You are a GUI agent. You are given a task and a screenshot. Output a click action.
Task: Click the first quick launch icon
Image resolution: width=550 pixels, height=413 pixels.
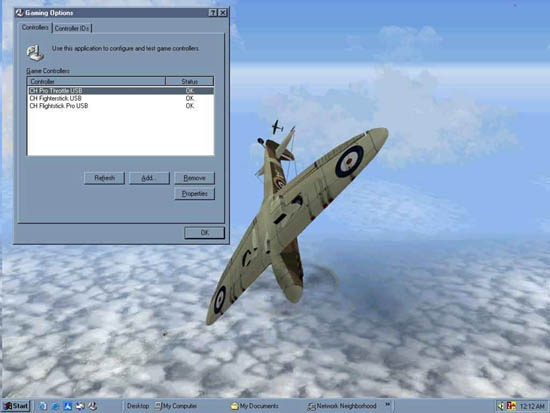pos(43,406)
